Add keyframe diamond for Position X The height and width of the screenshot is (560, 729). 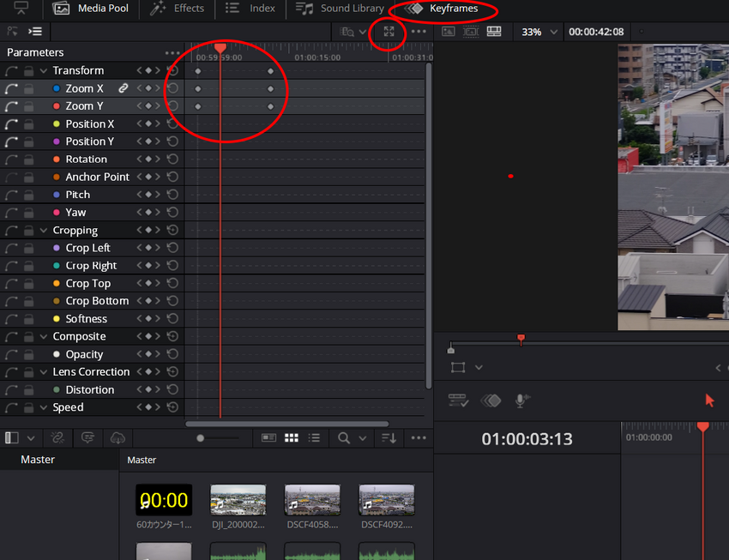click(x=148, y=124)
